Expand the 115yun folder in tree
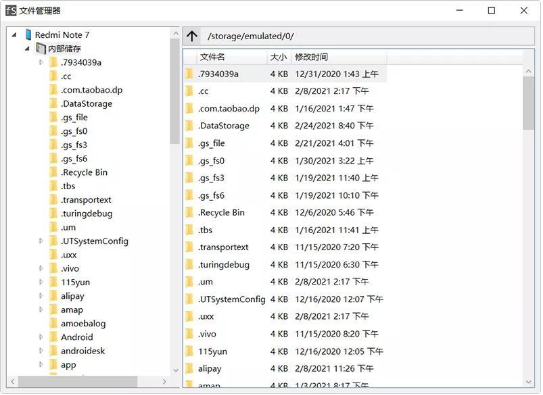This screenshot has width=543, height=395. point(41,282)
